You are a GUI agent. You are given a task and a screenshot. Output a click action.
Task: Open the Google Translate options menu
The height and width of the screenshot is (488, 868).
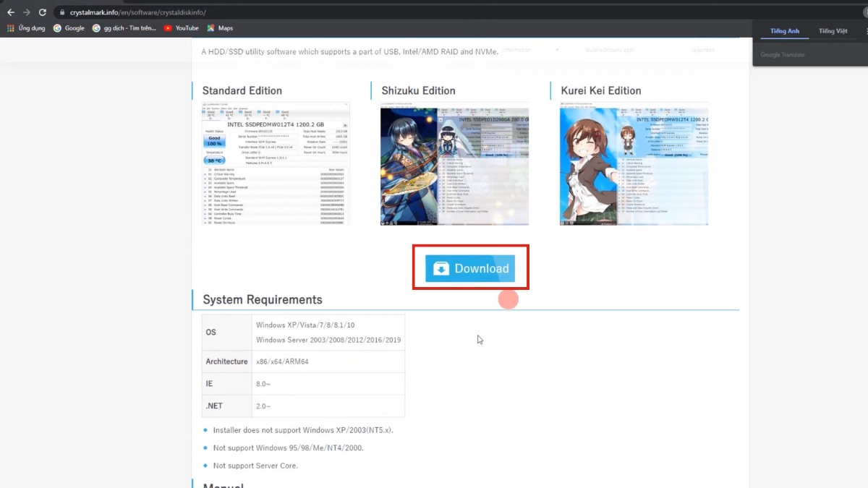point(865,31)
